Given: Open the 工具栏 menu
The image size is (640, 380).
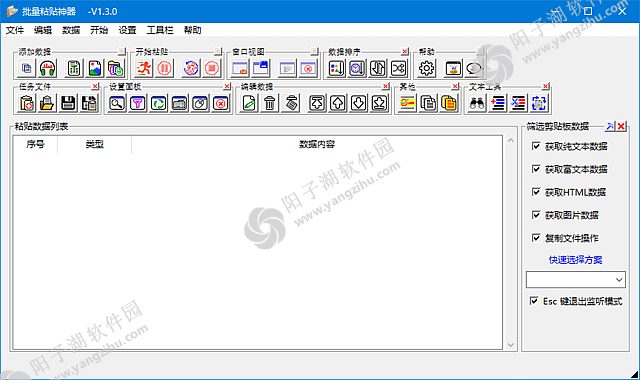Looking at the screenshot, I should [x=160, y=30].
